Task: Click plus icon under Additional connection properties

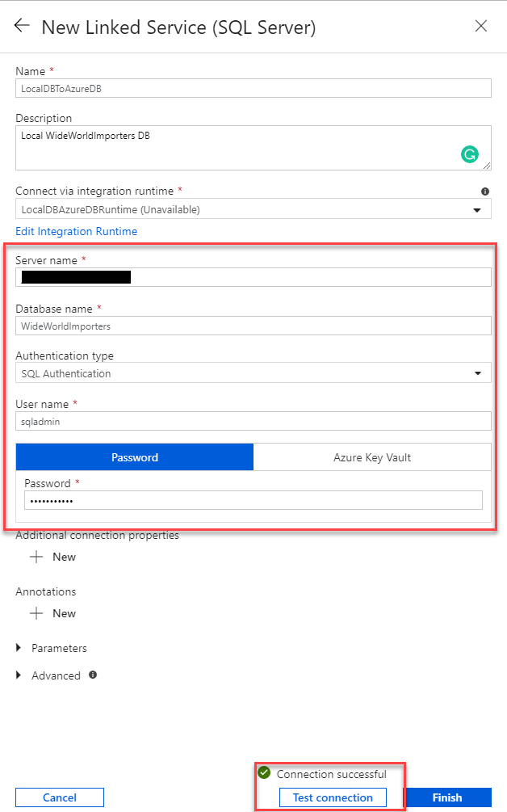Action: [36, 557]
